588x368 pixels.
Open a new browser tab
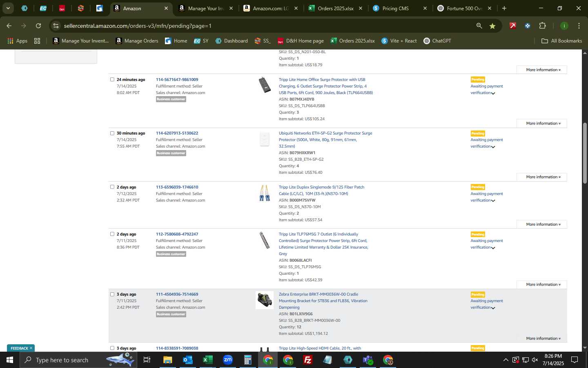pos(504,8)
